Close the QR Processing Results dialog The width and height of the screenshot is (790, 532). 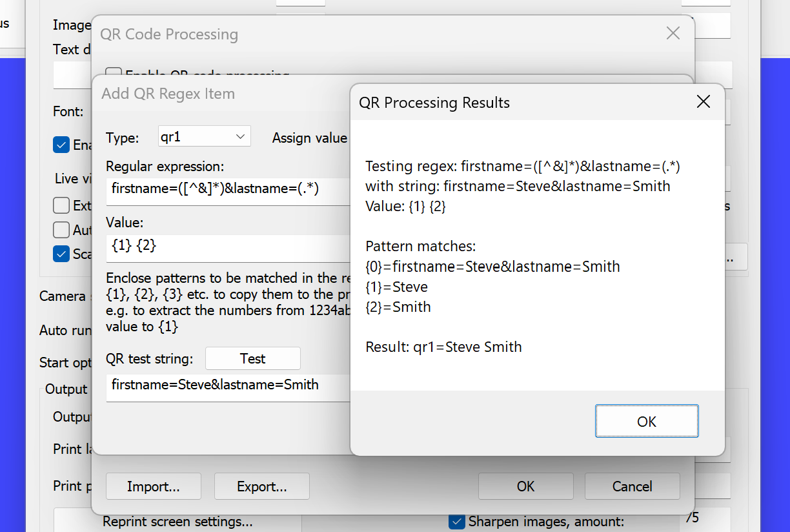pos(704,102)
